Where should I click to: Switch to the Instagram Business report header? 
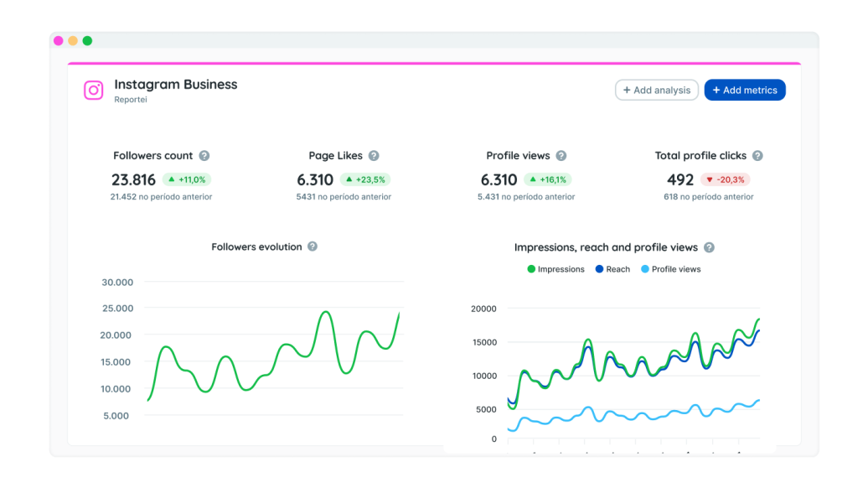tap(175, 84)
